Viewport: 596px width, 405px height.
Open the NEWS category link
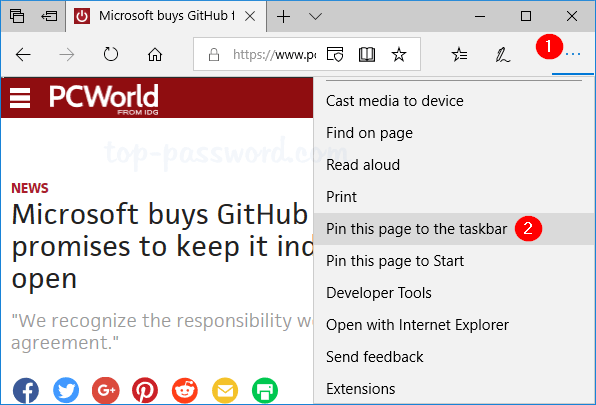click(30, 188)
